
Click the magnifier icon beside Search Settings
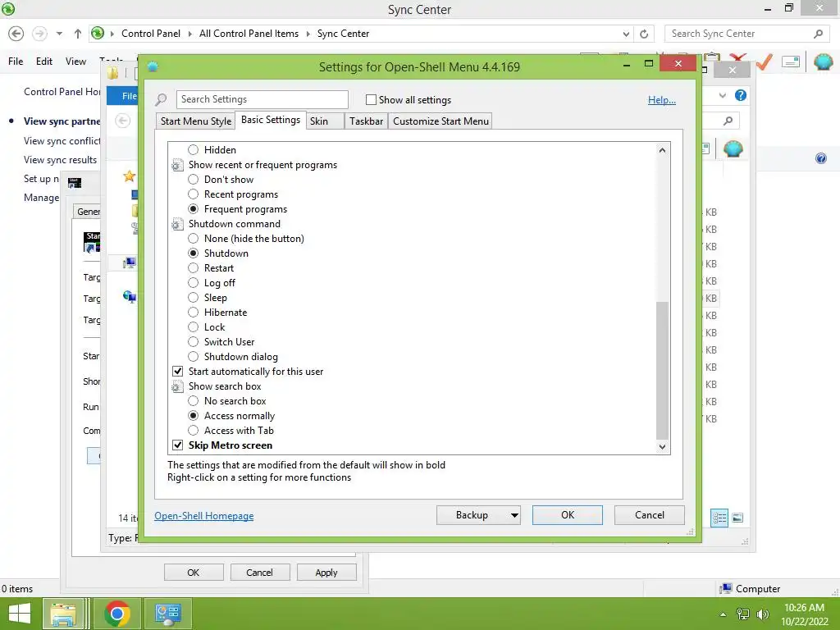click(161, 99)
